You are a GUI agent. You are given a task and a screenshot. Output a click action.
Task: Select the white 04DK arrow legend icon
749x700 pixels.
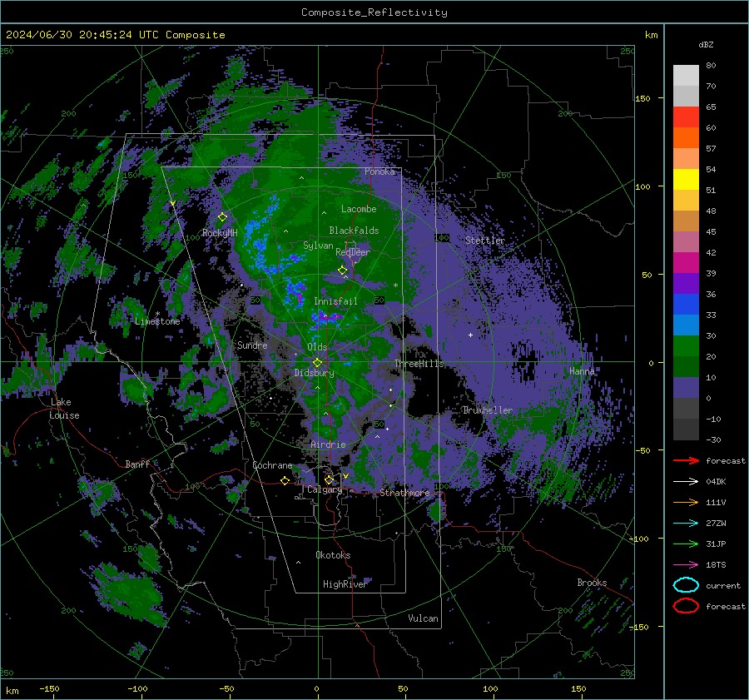(686, 481)
